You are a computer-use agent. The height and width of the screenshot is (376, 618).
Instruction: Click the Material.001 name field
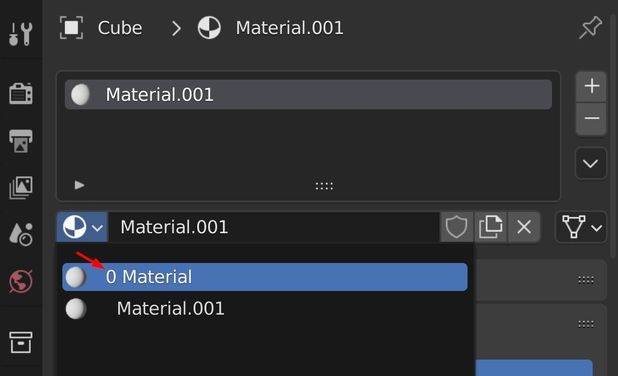coord(274,227)
